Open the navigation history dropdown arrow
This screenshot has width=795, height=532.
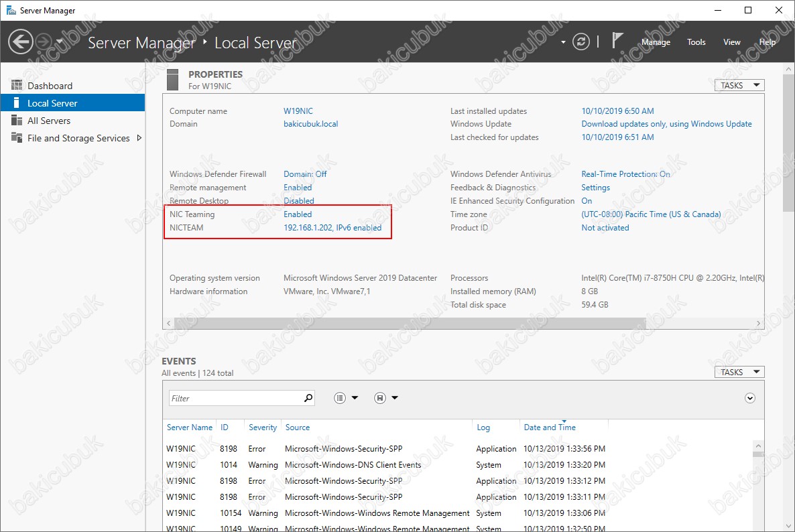coord(59,42)
